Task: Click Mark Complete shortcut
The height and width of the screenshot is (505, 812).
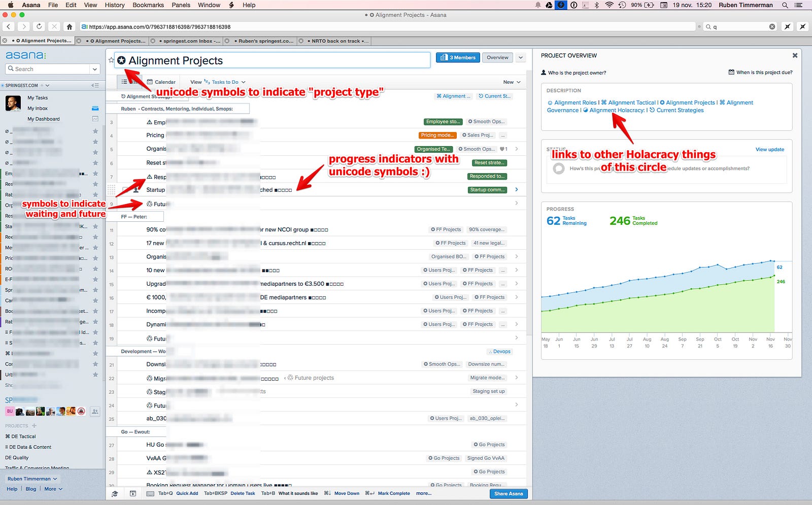Action: 394,493
